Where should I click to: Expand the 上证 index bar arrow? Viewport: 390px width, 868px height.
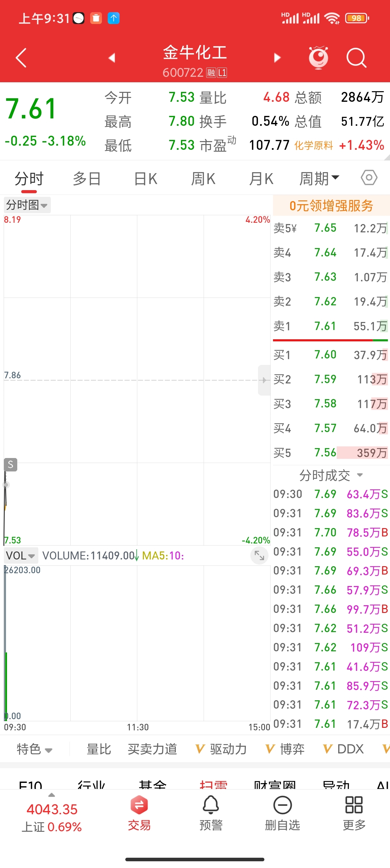point(51,795)
